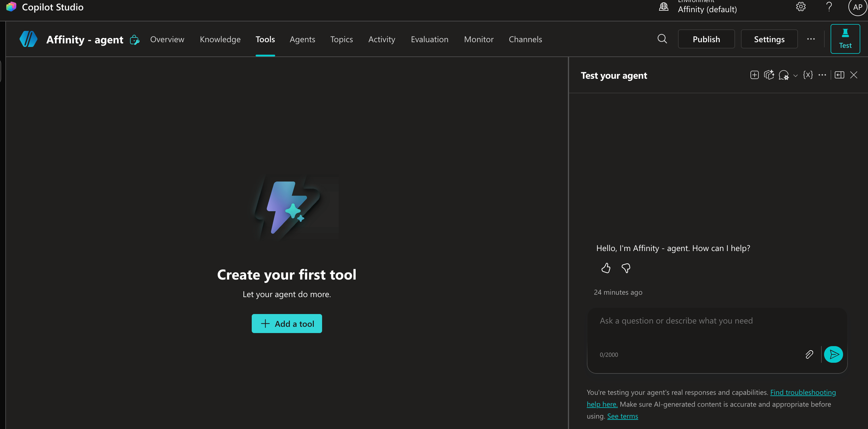
Task: Click the chat bubble with gear icon
Action: (784, 75)
